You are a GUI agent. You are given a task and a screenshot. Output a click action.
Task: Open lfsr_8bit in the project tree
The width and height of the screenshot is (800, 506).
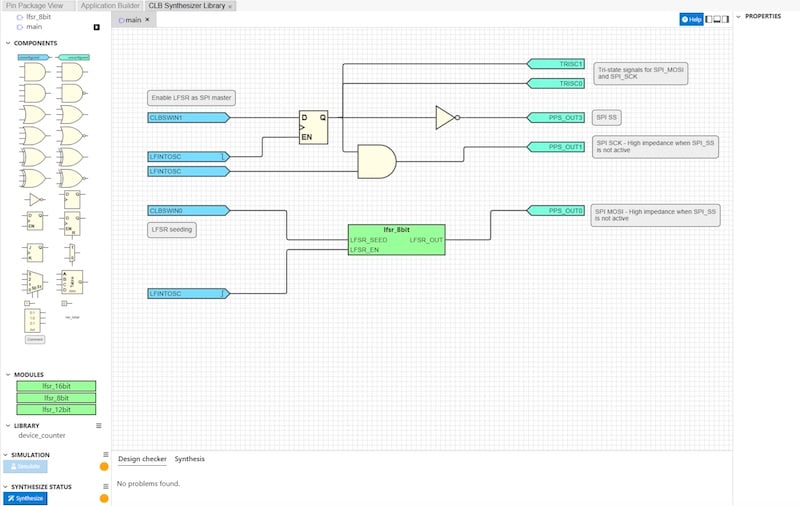point(38,17)
